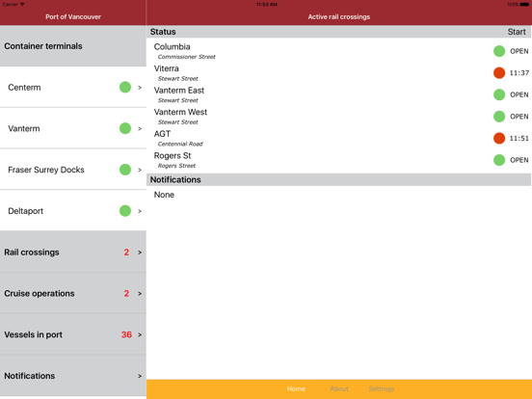This screenshot has height=399, width=532.
Task: Select Vessels in port menu item
Action: (73, 334)
